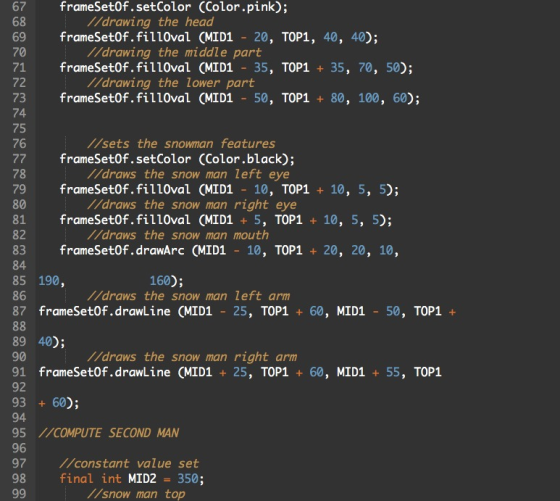Click the '//draws the snow man right arm' comment
Image resolution: width=560 pixels, height=501 pixels.
(x=192, y=357)
